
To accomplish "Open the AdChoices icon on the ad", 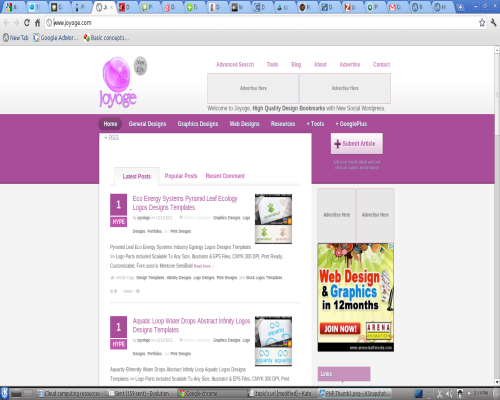I will (391, 246).
